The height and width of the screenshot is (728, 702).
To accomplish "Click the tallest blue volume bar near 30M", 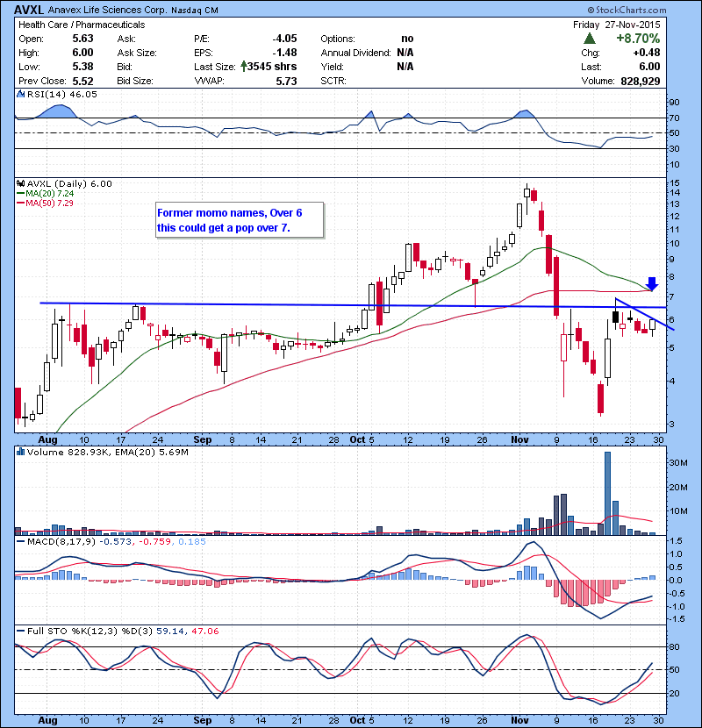I will 608,493.
